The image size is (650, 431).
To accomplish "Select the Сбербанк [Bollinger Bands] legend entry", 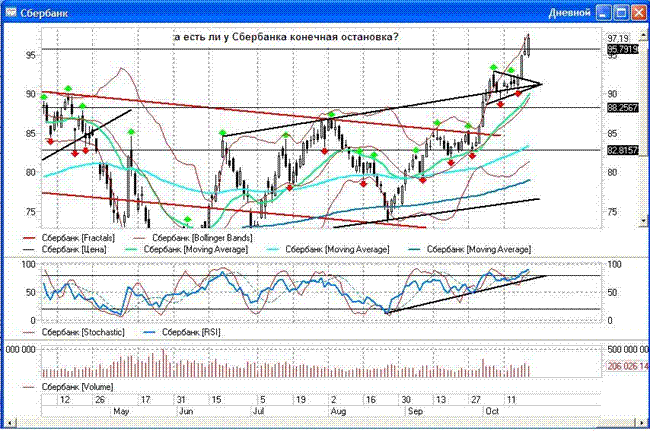I will coord(192,238).
